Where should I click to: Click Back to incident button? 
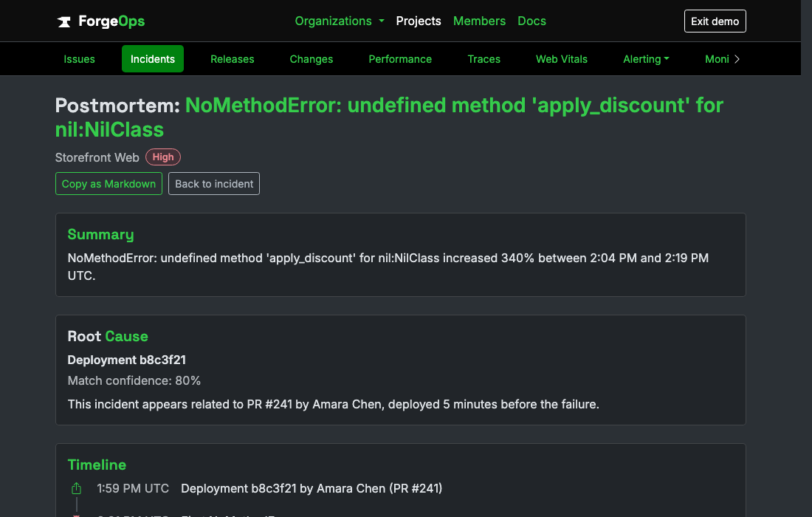[x=214, y=184]
